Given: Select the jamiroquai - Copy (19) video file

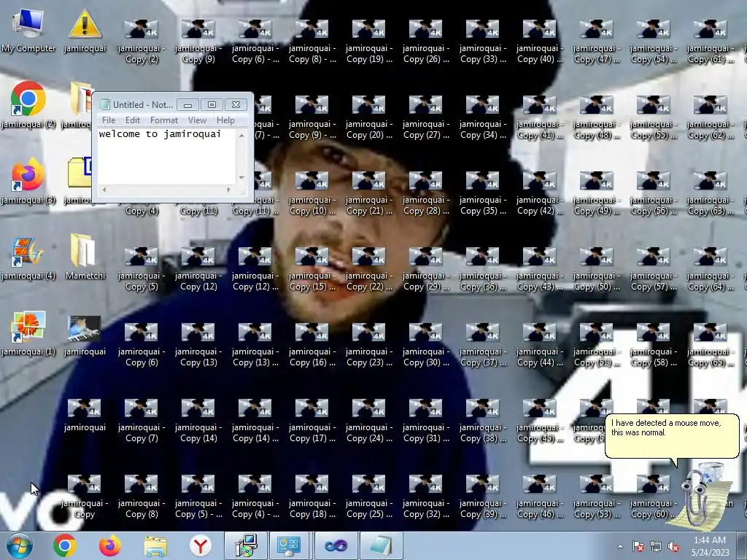Looking at the screenshot, I should pos(369,42).
